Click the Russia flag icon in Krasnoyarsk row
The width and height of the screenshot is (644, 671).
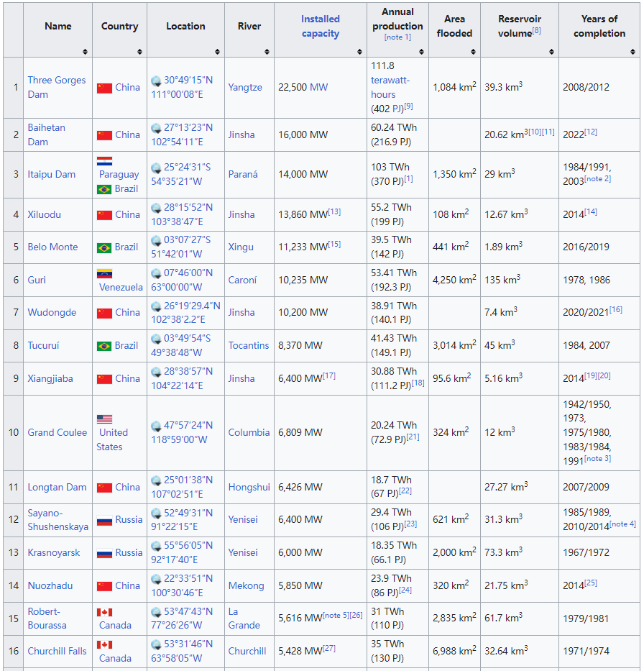tap(104, 553)
